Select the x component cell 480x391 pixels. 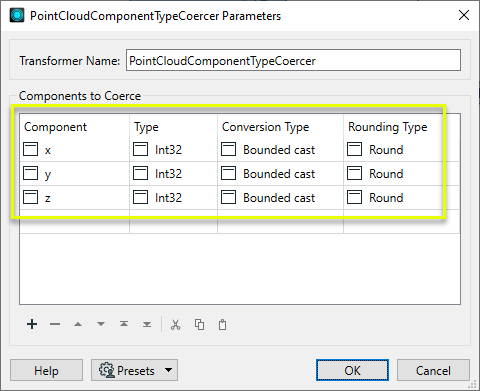tap(74, 150)
